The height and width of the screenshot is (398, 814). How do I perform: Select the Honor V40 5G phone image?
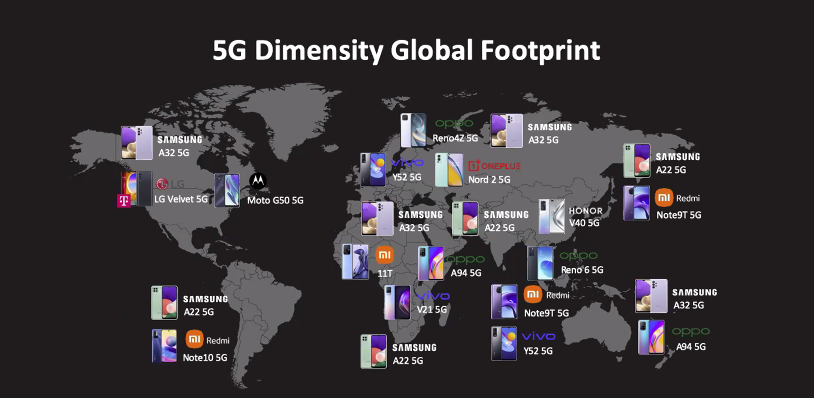coord(551,216)
